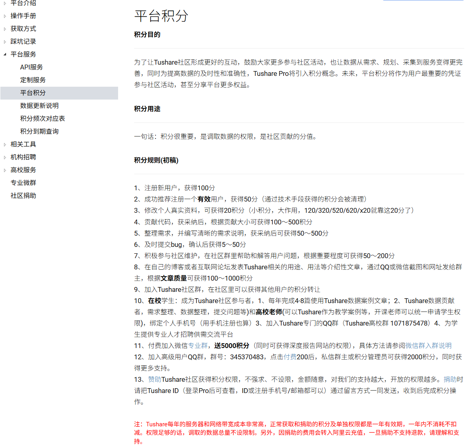Image resolution: width=476 pixels, height=448 pixels.
Task: Collapse the 平台服务 tree arrow
Action: click(5, 55)
